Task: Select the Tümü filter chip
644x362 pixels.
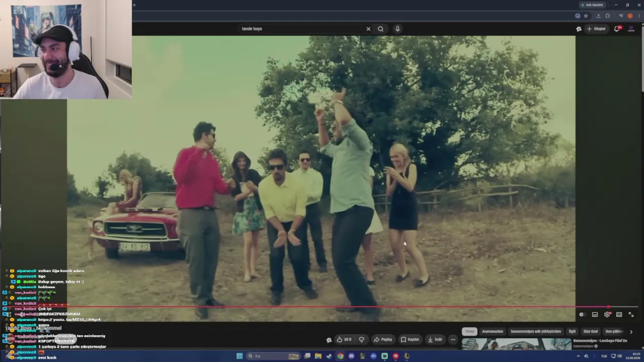Action: (469, 331)
